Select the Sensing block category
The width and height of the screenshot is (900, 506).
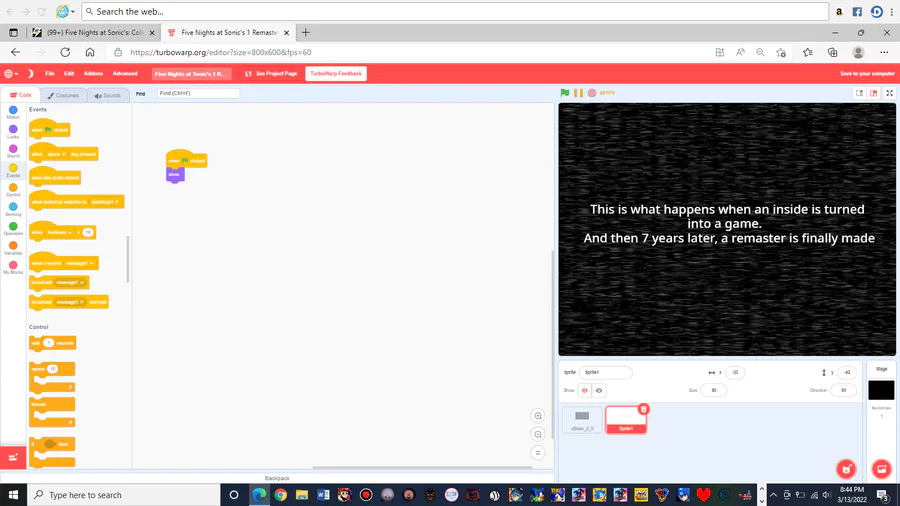13,209
